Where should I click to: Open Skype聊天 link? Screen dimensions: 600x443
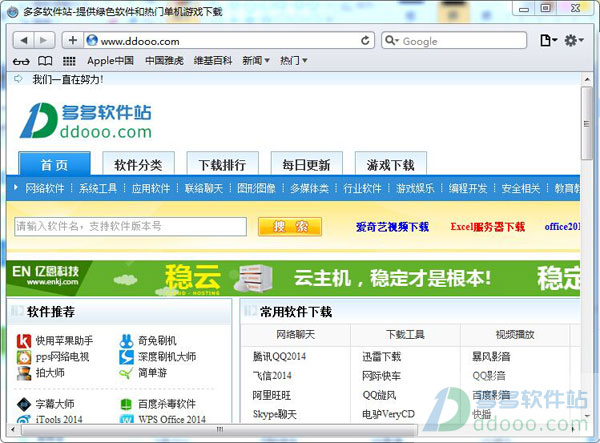coord(275,414)
